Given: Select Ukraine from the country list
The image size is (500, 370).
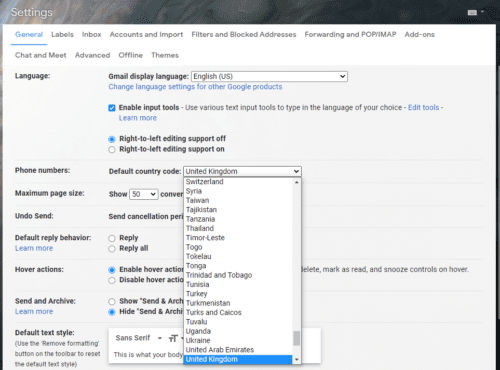Looking at the screenshot, I should click(x=238, y=340).
